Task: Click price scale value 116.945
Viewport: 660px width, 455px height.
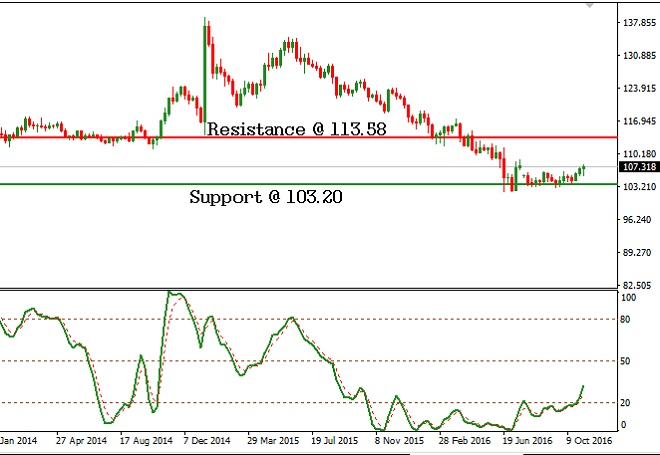Action: pos(639,121)
